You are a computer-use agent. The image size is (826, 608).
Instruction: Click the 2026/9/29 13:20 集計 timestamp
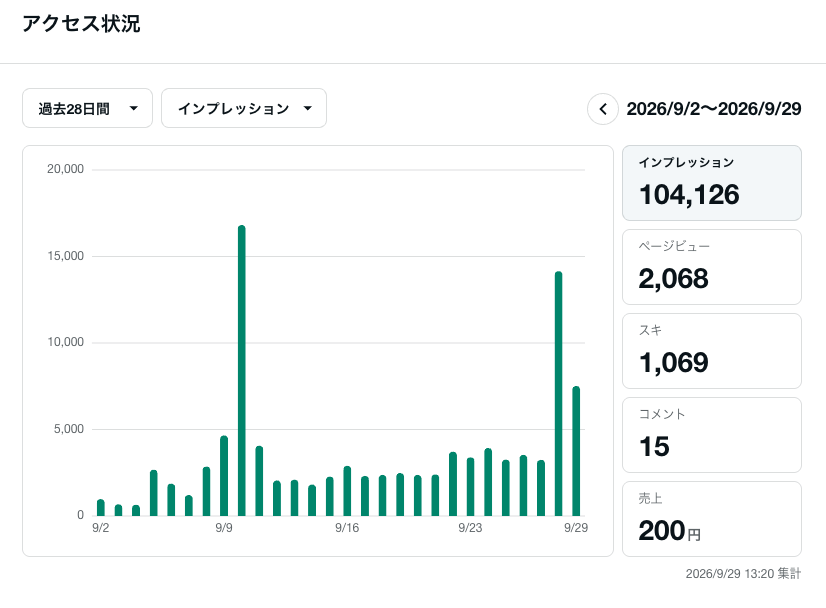tap(743, 573)
